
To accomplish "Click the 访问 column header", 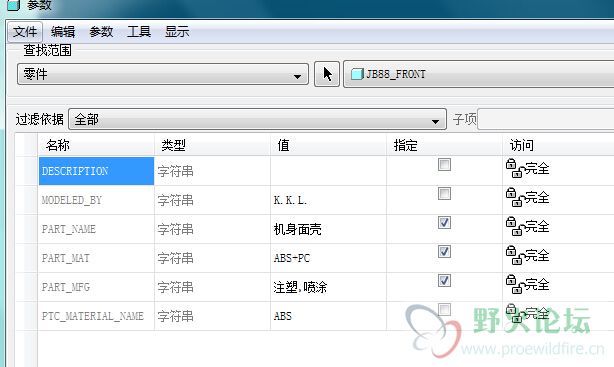I will pos(558,145).
